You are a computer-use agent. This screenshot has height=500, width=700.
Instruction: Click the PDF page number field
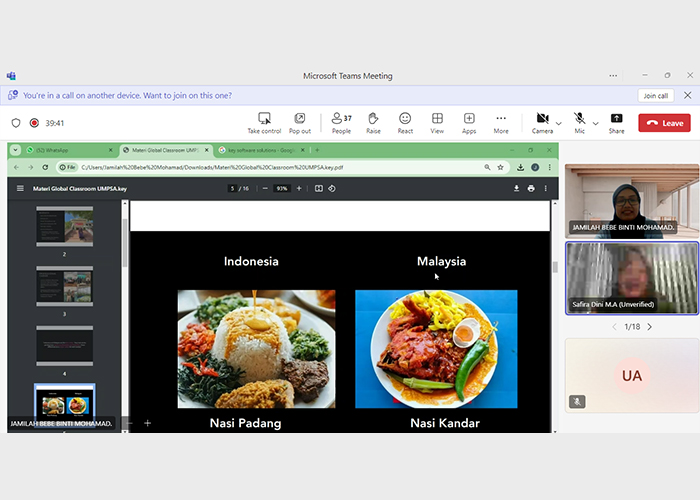pos(232,188)
